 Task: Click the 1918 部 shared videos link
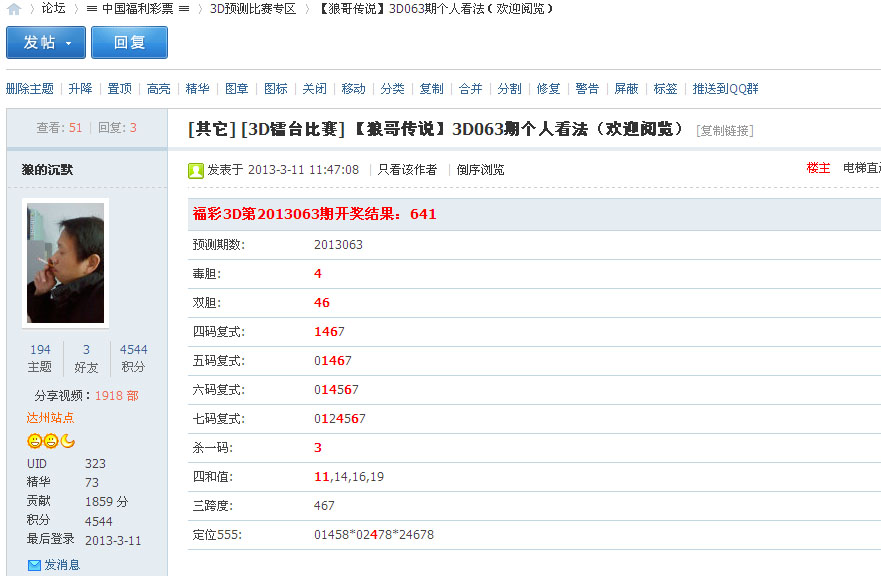117,396
